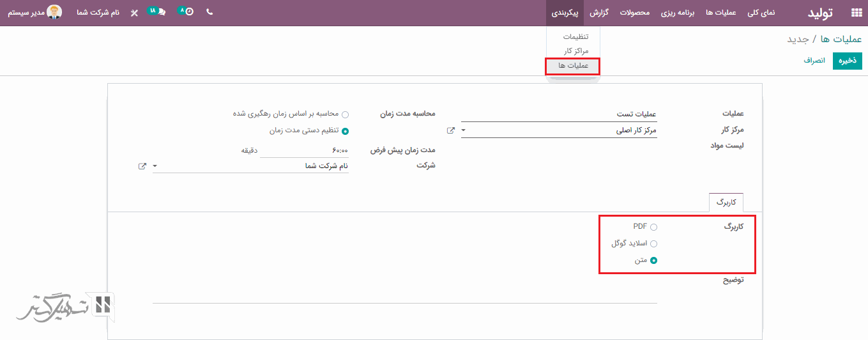Click the انصراف discard button

(x=814, y=61)
